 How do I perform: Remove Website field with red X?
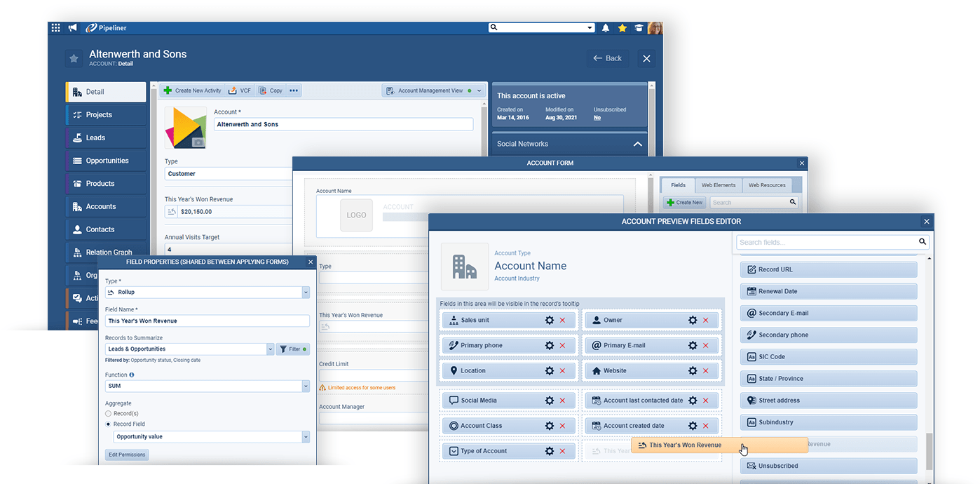(706, 371)
